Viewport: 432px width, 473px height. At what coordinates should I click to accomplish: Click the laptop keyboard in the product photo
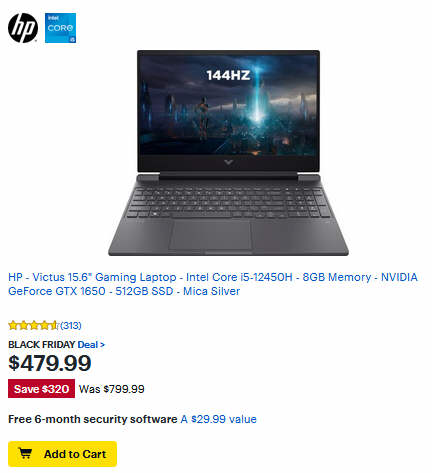pos(228,202)
